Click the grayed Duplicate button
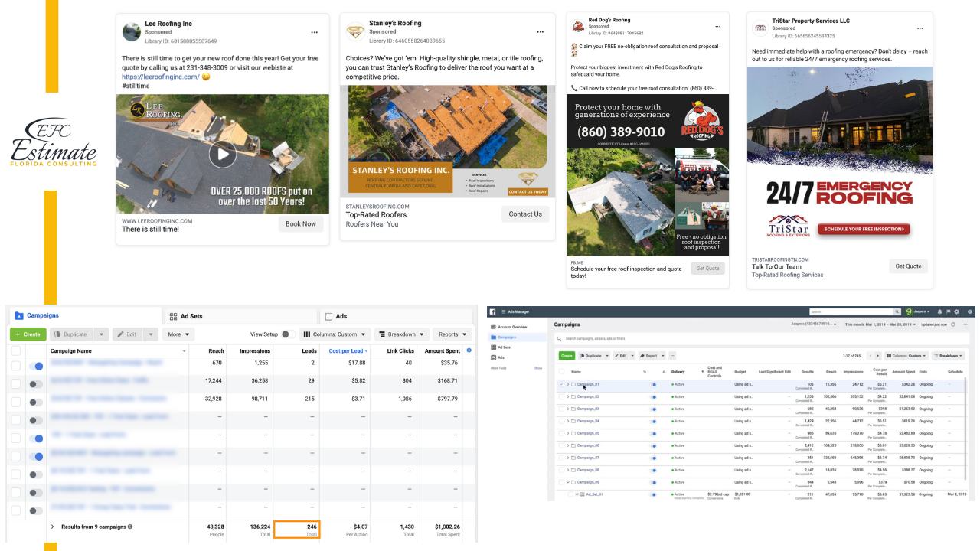The height and width of the screenshot is (551, 980). [70, 334]
